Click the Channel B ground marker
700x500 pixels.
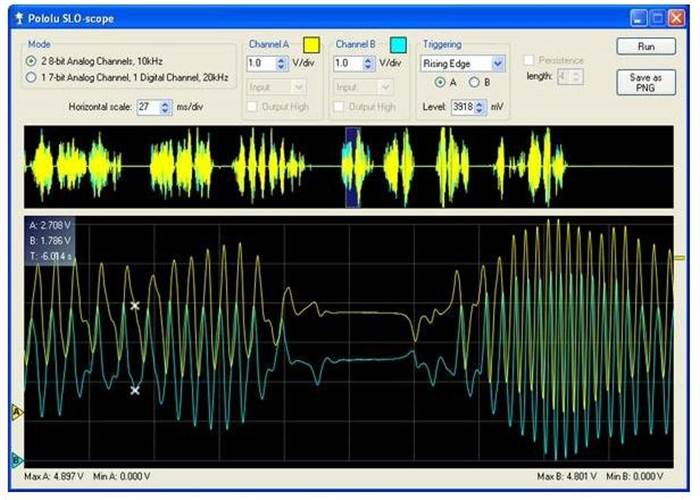[x=16, y=460]
